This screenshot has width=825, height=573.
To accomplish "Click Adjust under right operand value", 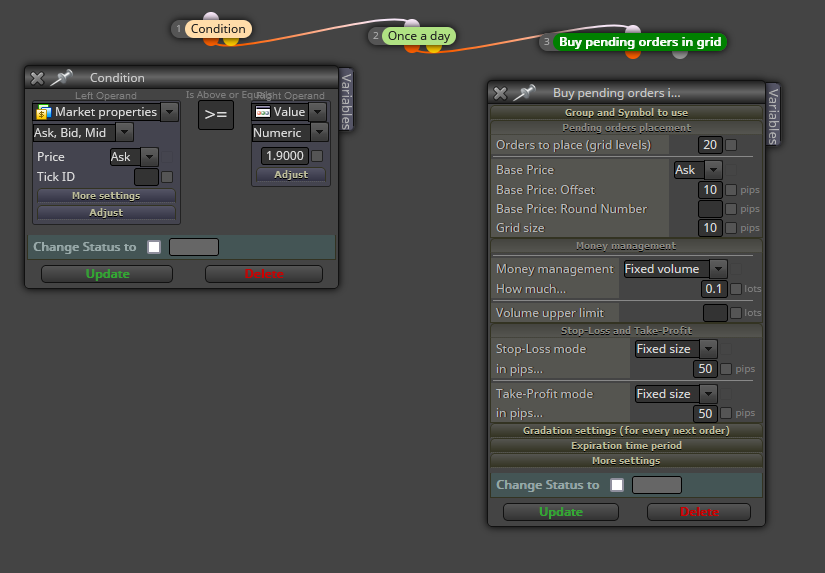I will (x=291, y=175).
